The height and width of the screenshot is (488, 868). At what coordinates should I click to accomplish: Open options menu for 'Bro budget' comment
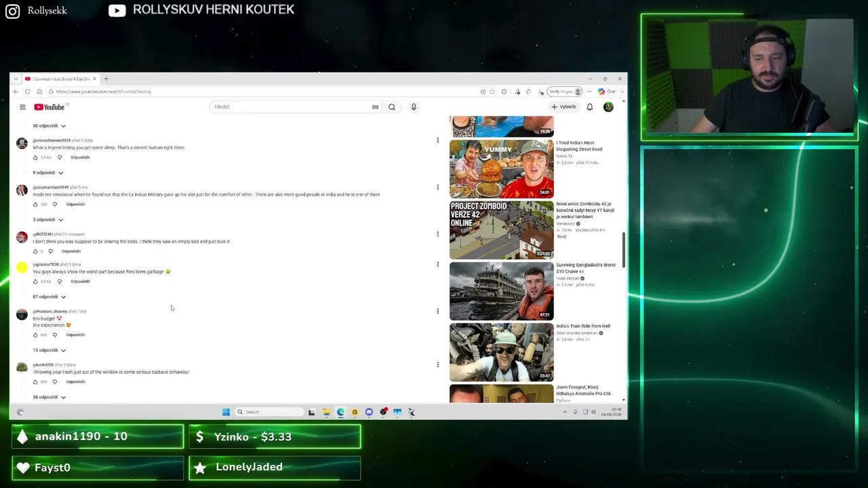[x=437, y=311]
